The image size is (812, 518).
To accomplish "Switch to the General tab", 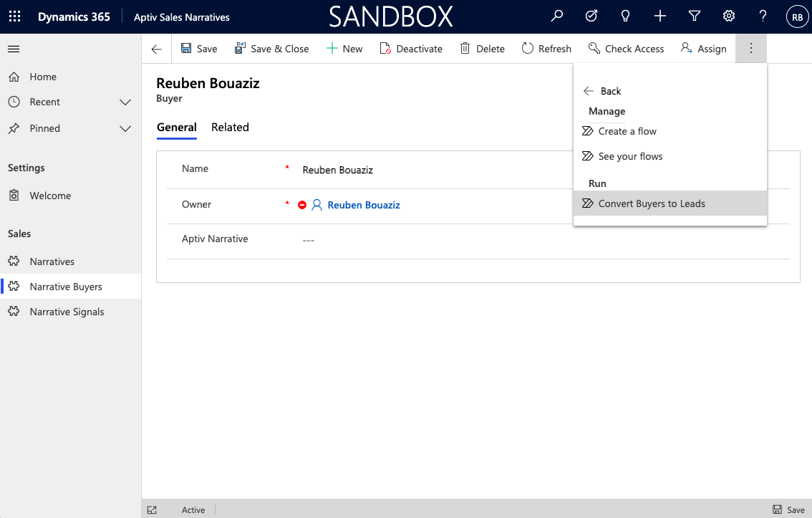I will (177, 128).
